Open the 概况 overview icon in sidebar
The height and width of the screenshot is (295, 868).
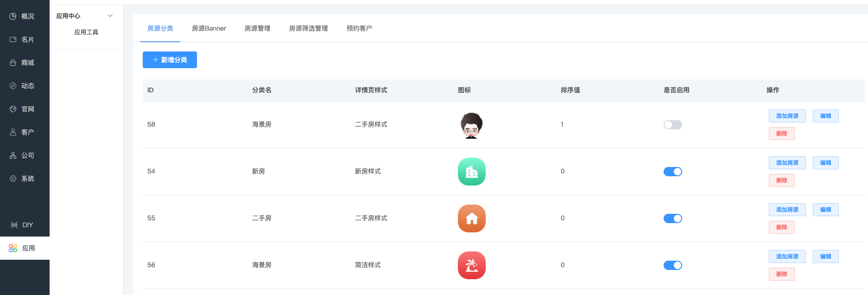coord(13,16)
